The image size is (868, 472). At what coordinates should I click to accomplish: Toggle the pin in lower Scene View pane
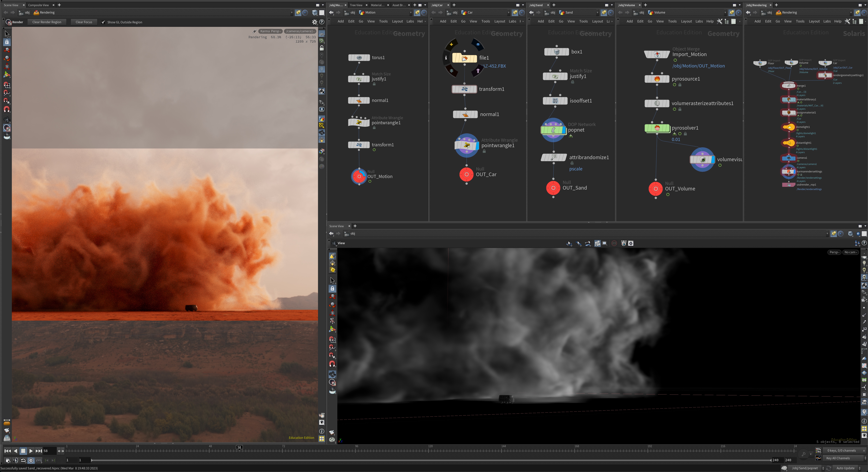834,234
